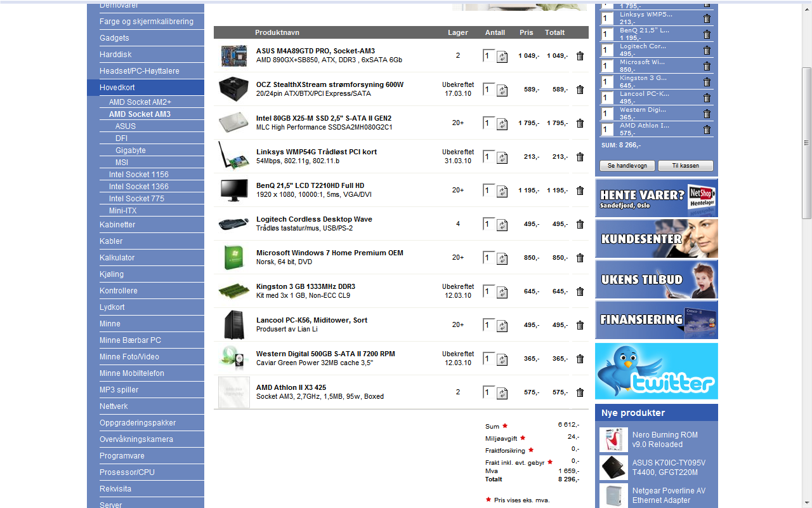
Task: Edit quantity field for Western Digital 500GB
Action: 488,359
